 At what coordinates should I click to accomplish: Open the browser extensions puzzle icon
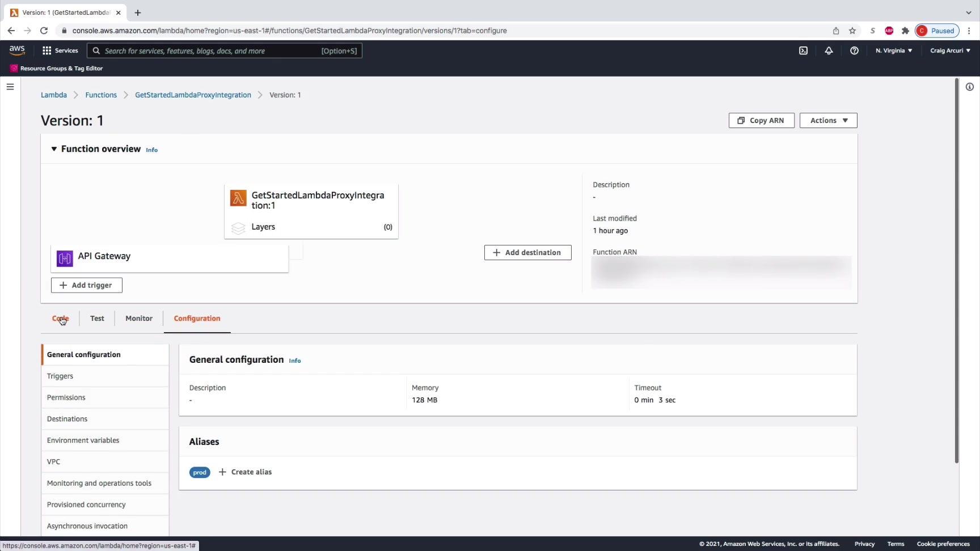[905, 31]
